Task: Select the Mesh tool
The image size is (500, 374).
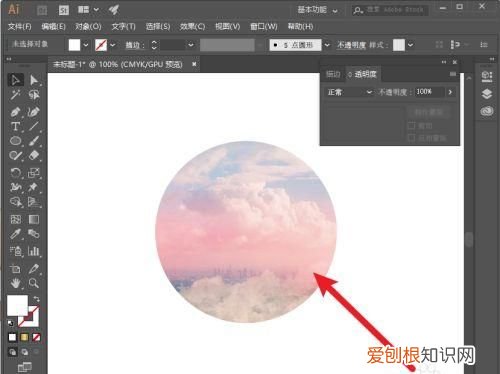Action: point(15,219)
